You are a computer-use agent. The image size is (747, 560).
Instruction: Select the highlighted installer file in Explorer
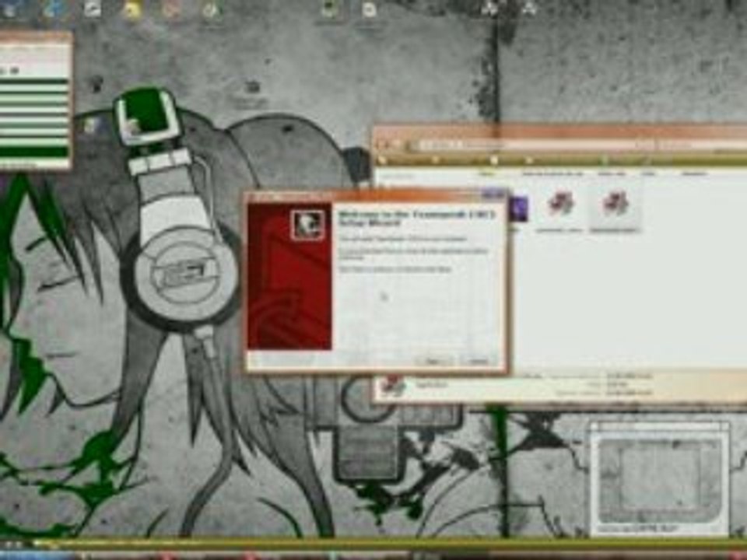(614, 208)
